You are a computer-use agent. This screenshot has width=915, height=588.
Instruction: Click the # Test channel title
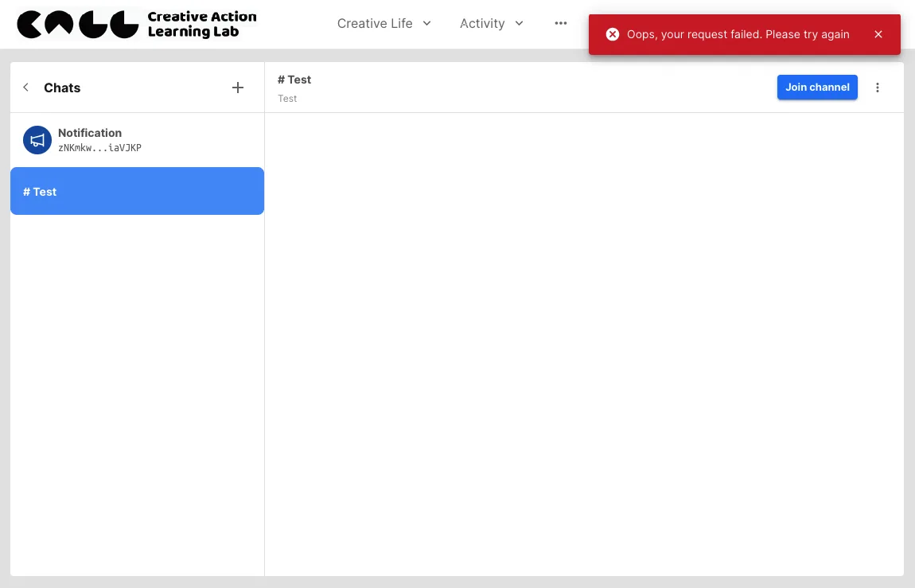294,80
